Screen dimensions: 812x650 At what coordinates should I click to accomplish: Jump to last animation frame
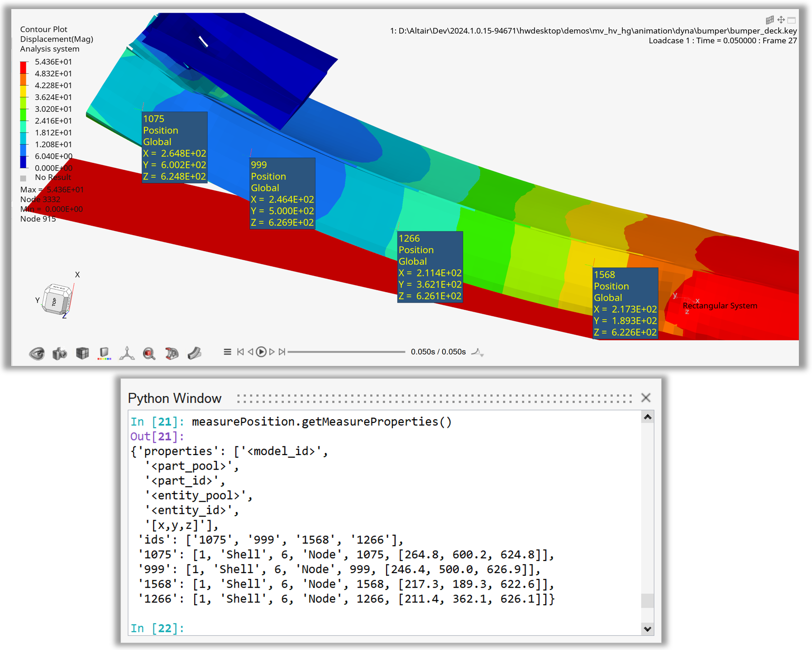[282, 351]
